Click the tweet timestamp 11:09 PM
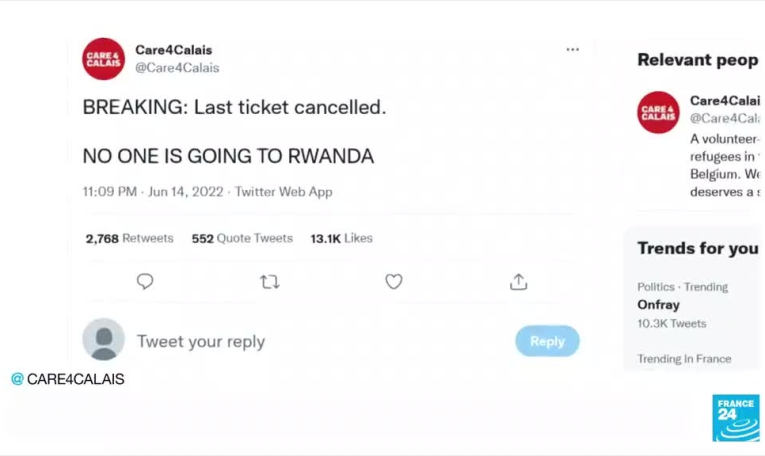The width and height of the screenshot is (765, 456). [109, 192]
